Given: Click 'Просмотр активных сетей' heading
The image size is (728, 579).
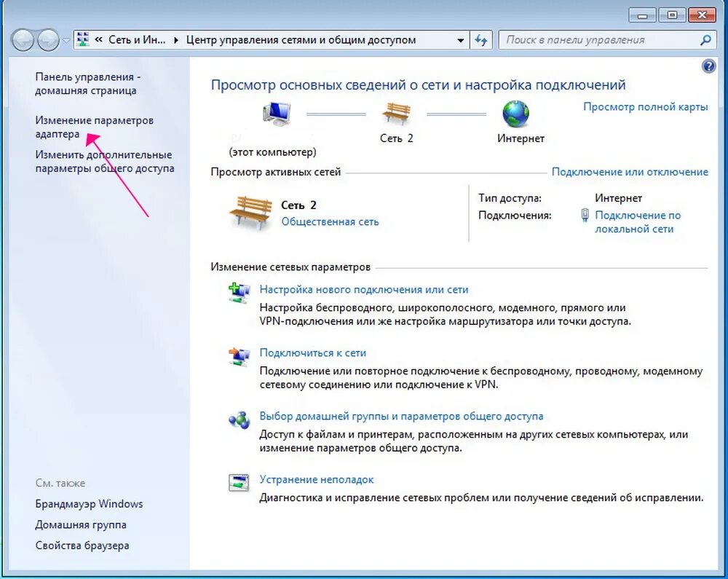Looking at the screenshot, I should [276, 173].
